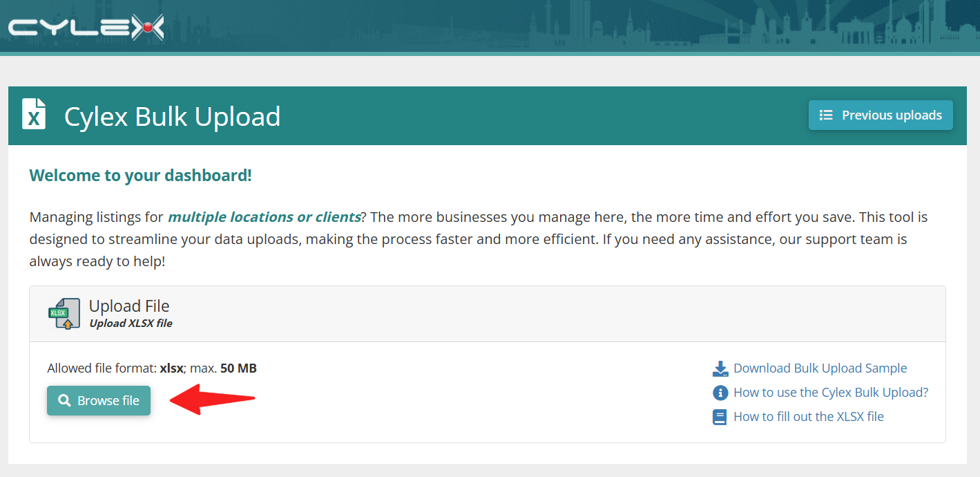This screenshot has height=477, width=980.
Task: Open Download Bulk Upload Sample link
Action: pyautogui.click(x=820, y=368)
